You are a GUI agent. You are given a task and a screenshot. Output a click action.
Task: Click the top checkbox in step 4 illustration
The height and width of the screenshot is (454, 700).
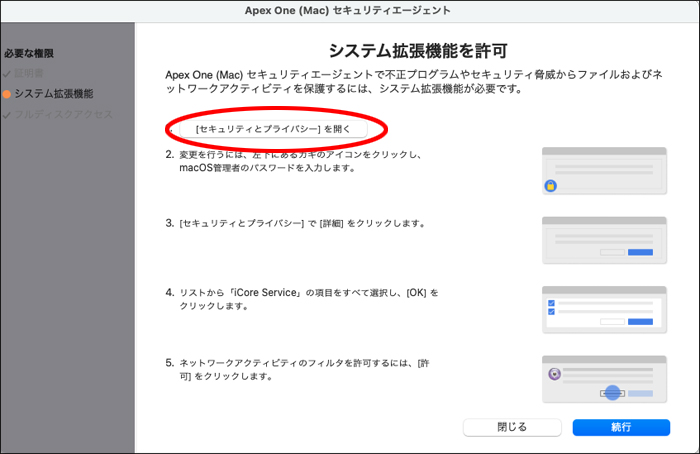(x=550, y=301)
